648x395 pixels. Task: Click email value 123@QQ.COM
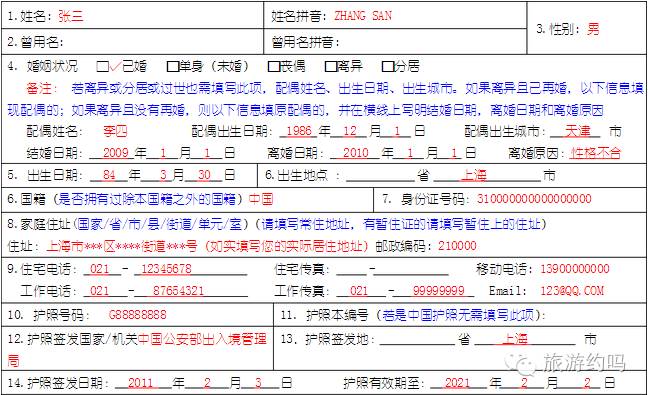(572, 290)
